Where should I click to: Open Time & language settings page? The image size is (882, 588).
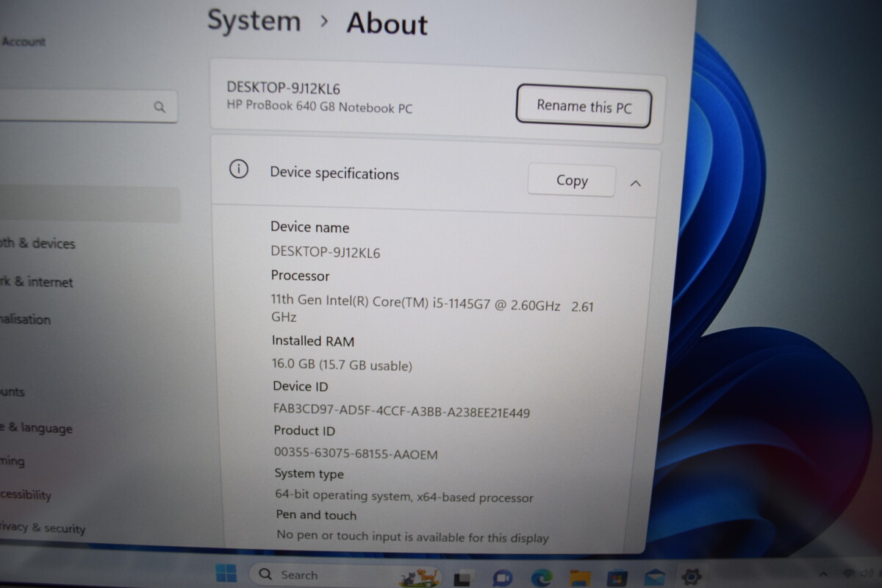click(x=36, y=429)
